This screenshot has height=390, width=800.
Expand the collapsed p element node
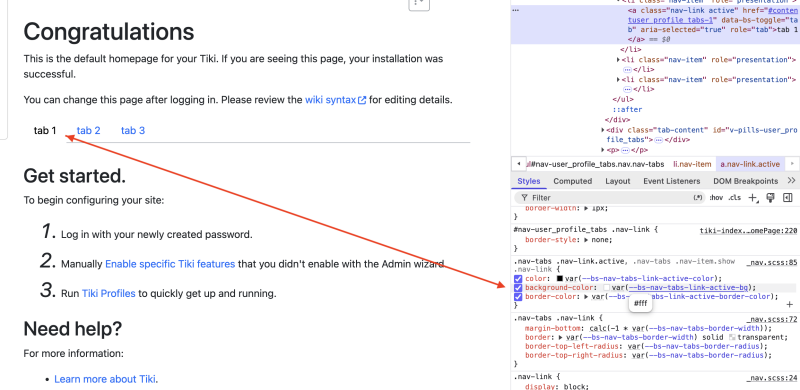(x=604, y=150)
